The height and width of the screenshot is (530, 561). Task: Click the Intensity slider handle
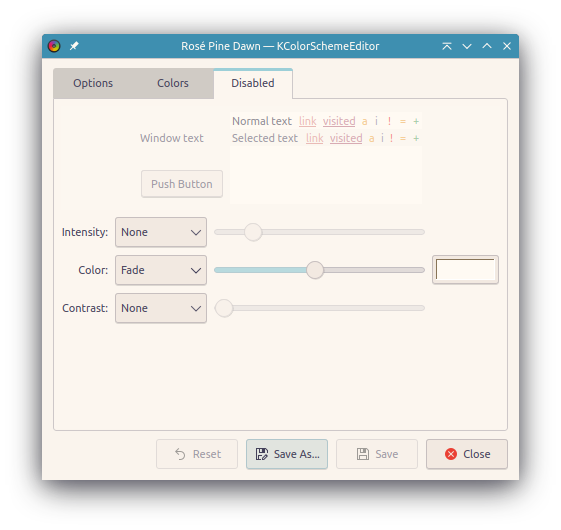[253, 232]
